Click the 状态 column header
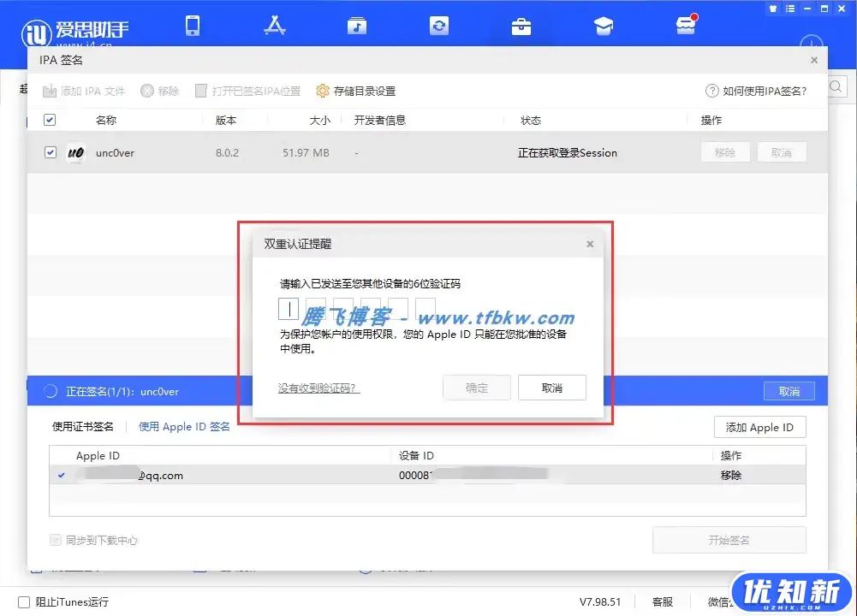Image resolution: width=857 pixels, height=616 pixels. pyautogui.click(x=531, y=120)
